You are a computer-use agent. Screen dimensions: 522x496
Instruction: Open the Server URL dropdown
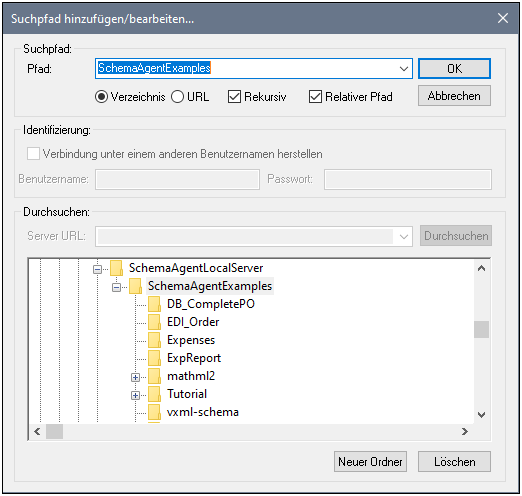pyautogui.click(x=404, y=236)
